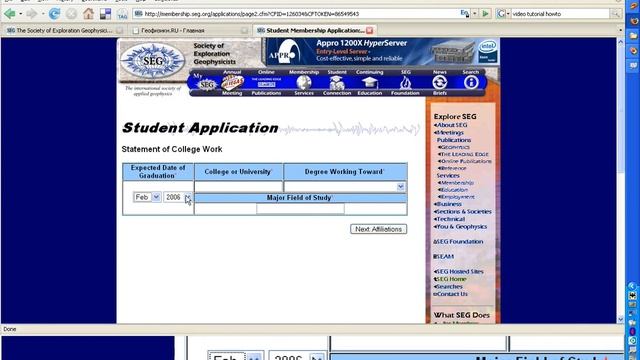The height and width of the screenshot is (360, 640).
Task: Select the Student Membership Application tab
Action: pyautogui.click(x=315, y=31)
